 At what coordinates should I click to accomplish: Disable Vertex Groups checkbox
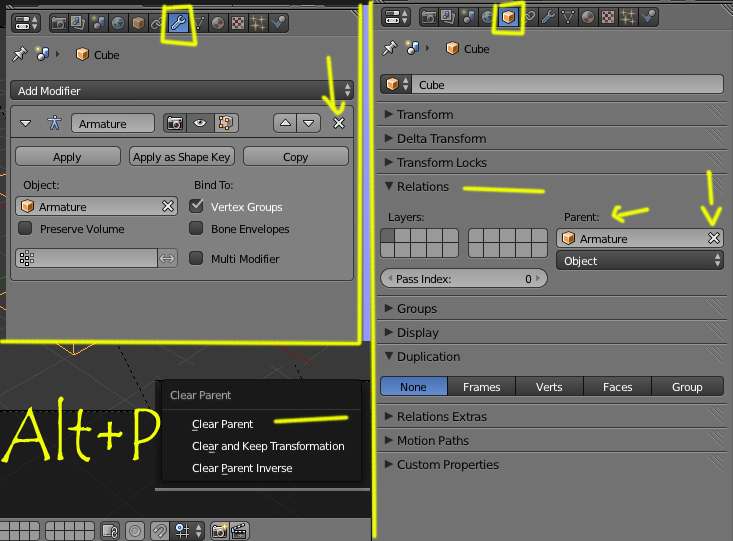pyautogui.click(x=197, y=206)
